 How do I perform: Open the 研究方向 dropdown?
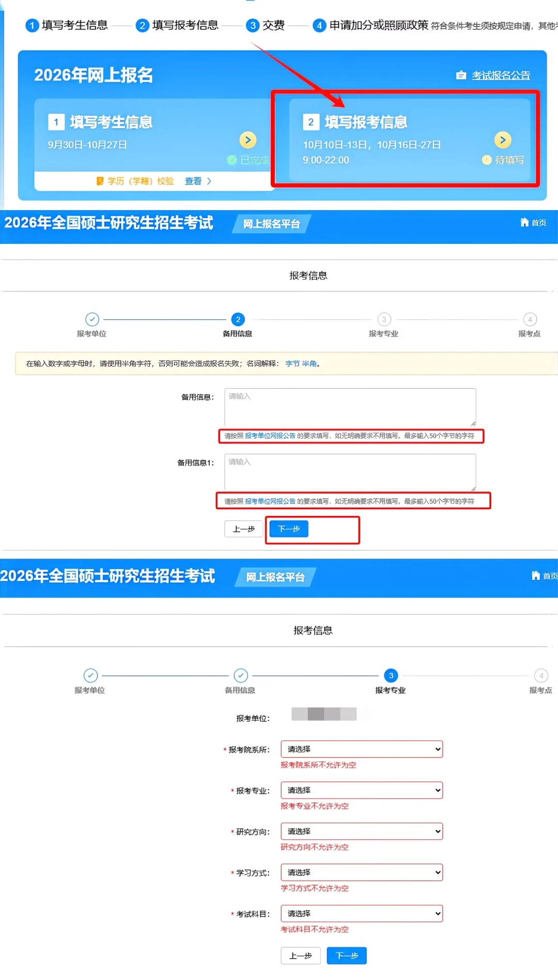[362, 831]
